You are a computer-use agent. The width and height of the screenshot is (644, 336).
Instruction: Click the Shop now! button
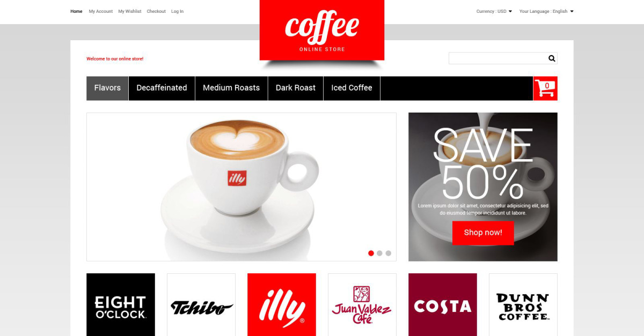point(483,233)
